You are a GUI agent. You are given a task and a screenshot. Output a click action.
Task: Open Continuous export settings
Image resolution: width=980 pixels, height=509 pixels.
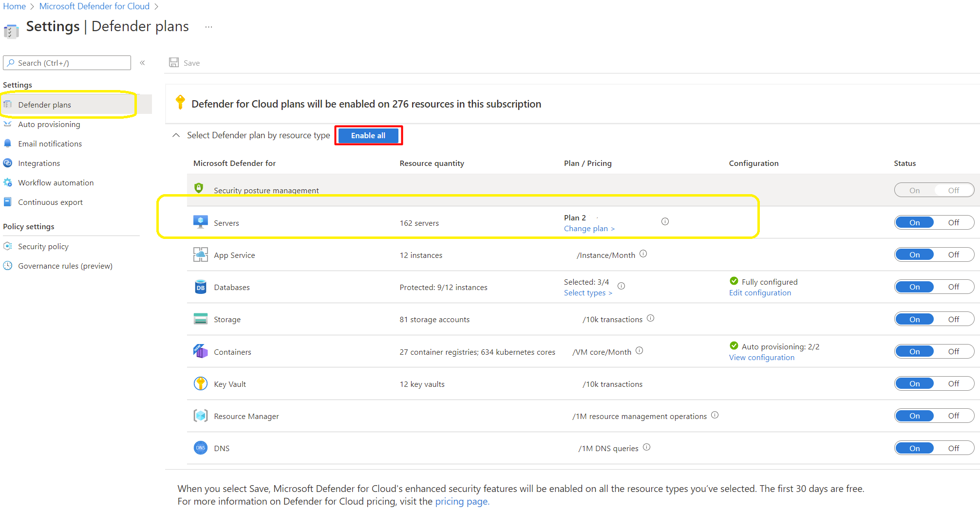50,202
